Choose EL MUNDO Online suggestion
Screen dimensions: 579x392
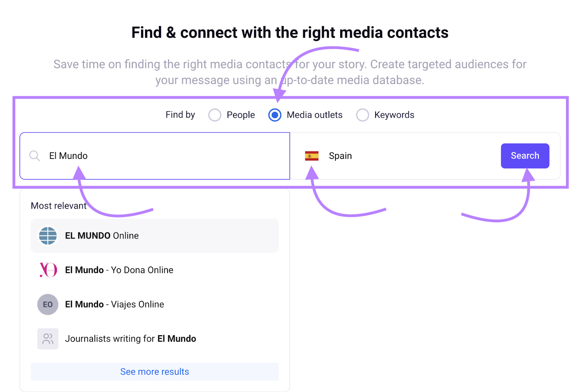click(x=102, y=236)
